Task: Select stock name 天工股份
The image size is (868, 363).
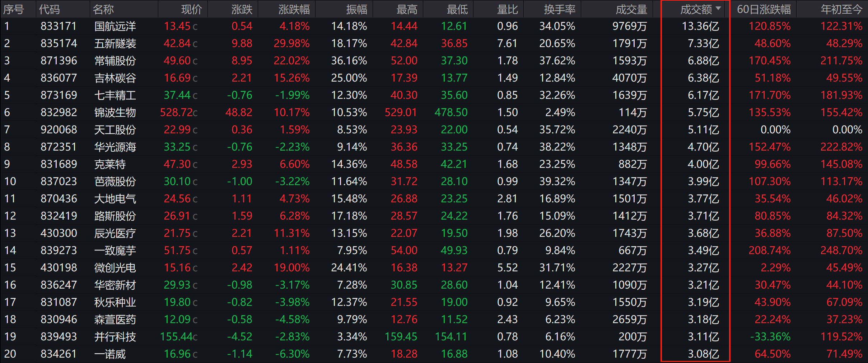Action: click(x=115, y=130)
